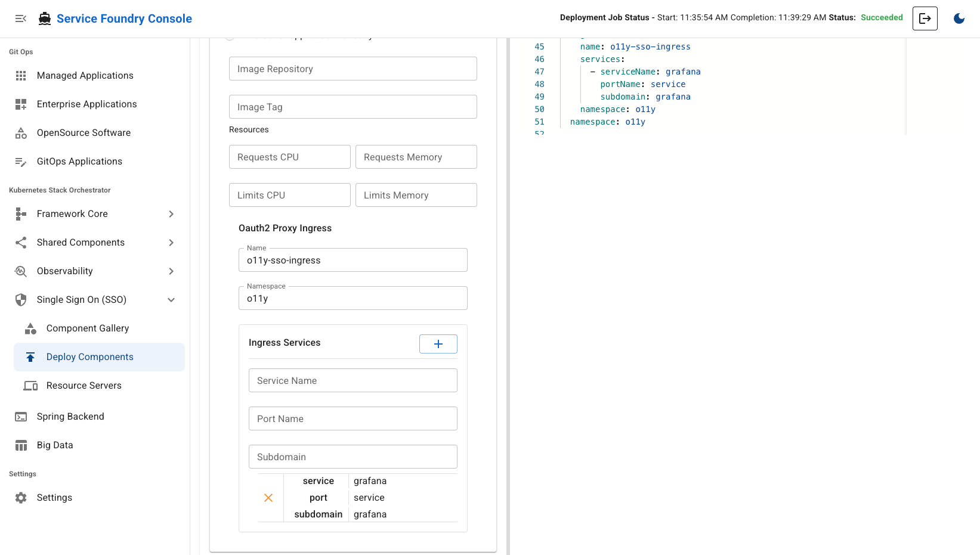Image resolution: width=980 pixels, height=555 pixels.
Task: Click the logout icon button
Action: coord(925,18)
